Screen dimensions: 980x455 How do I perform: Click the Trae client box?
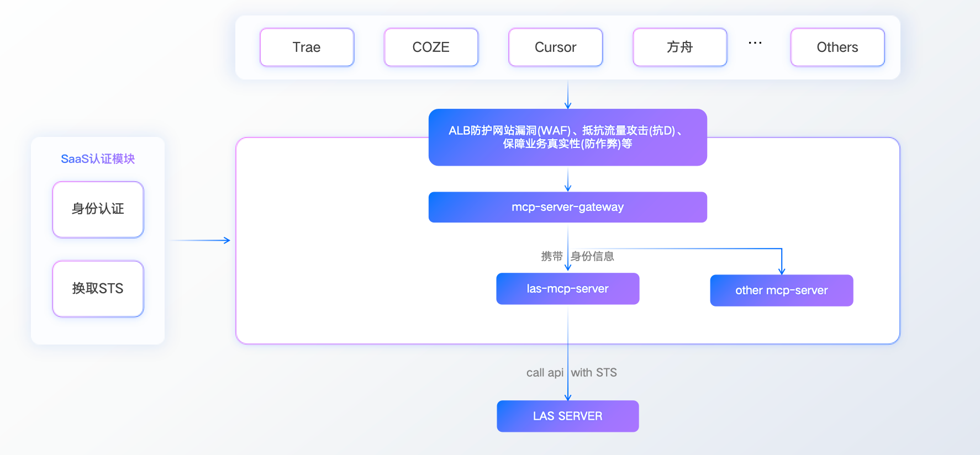click(307, 47)
